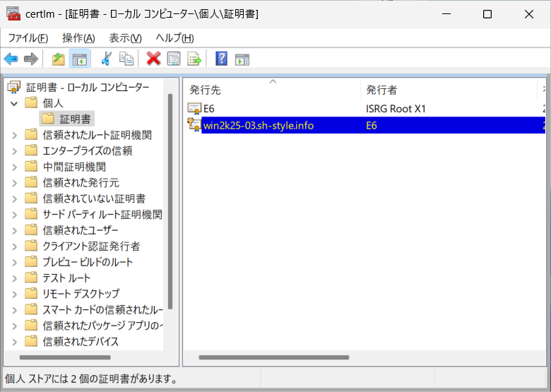Expand the 信頼されたユーザー node
This screenshot has height=392, width=551.
14,230
